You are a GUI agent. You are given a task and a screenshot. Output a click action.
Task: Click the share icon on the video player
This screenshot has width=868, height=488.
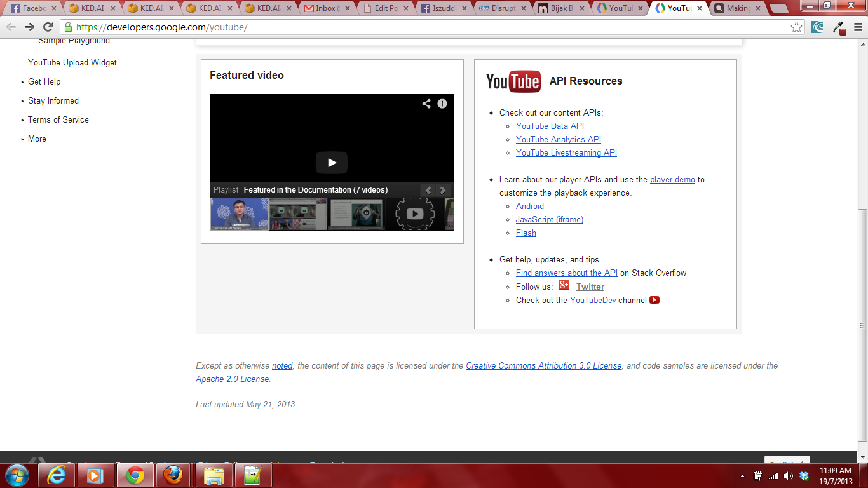[427, 104]
